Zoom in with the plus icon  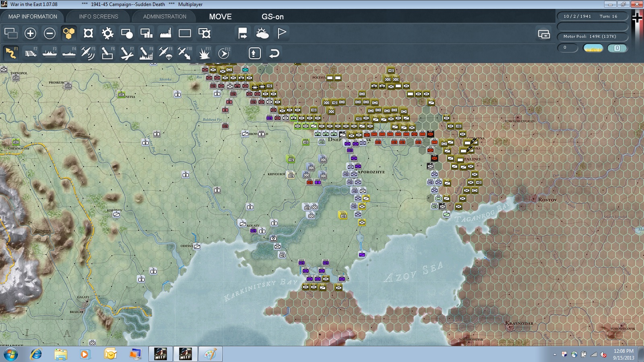(x=30, y=33)
